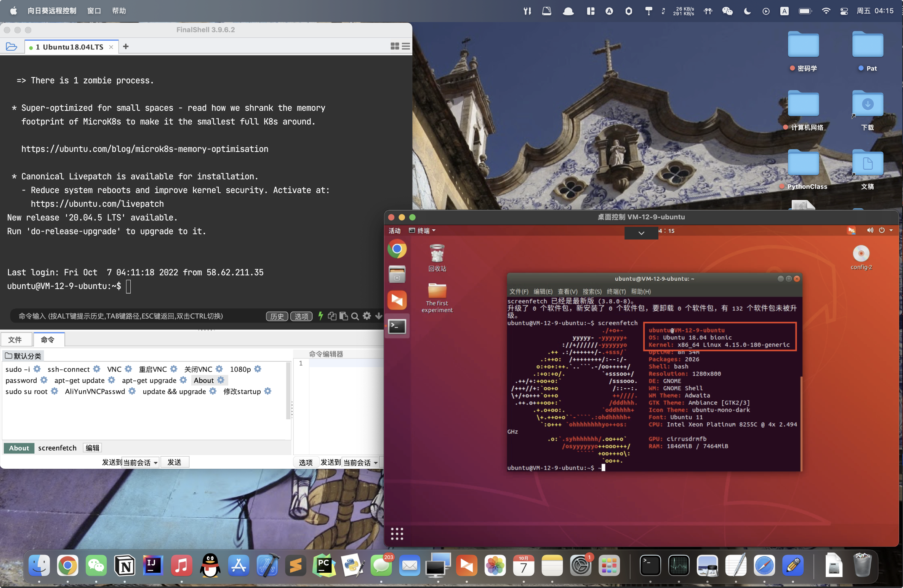This screenshot has width=903, height=588.
Task: Open 查看(V) menu in Ubuntu terminal
Action: [x=567, y=291]
